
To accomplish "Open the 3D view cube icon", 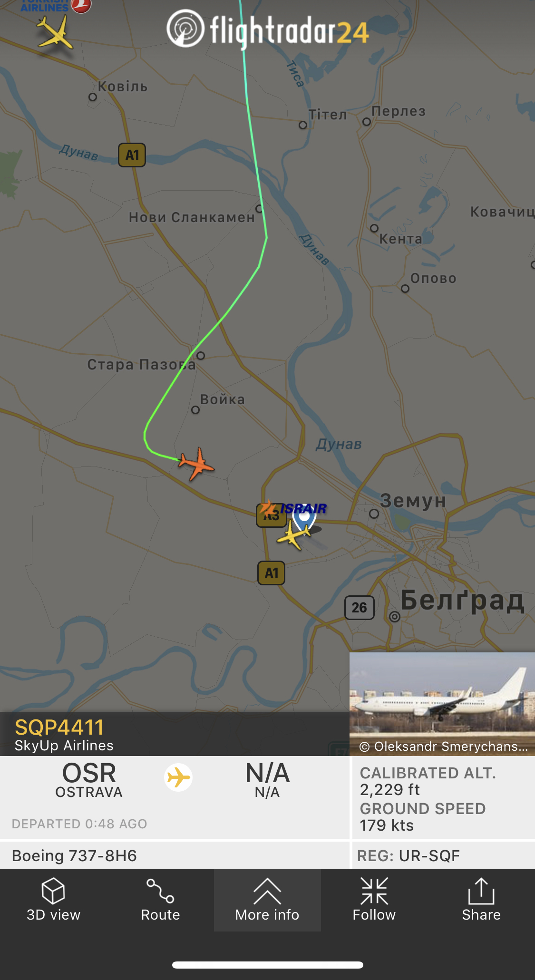I will [x=53, y=891].
